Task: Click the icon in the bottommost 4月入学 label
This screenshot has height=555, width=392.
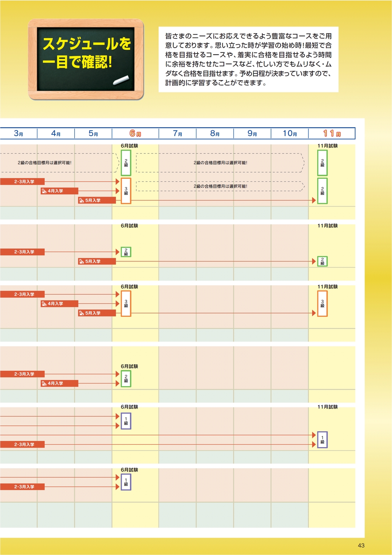Action: click(44, 383)
